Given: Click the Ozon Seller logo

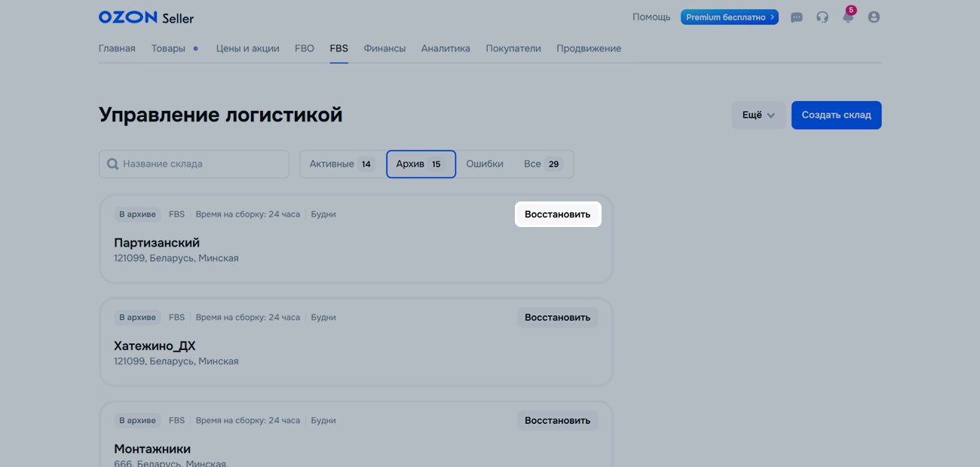Looking at the screenshot, I should 145,17.
